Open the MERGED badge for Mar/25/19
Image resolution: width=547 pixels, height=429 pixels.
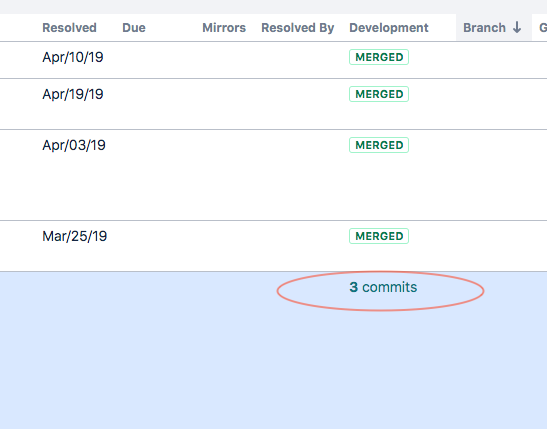[379, 236]
